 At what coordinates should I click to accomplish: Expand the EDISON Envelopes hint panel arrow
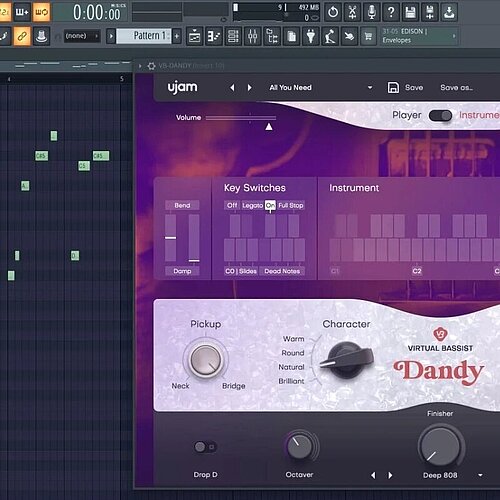coord(454,36)
